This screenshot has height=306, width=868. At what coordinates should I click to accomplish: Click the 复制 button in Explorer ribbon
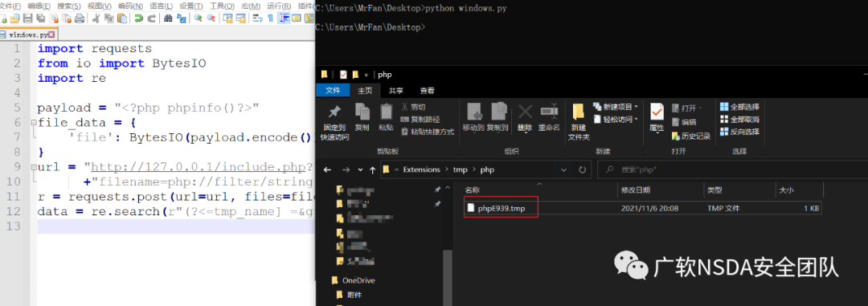pos(362,117)
